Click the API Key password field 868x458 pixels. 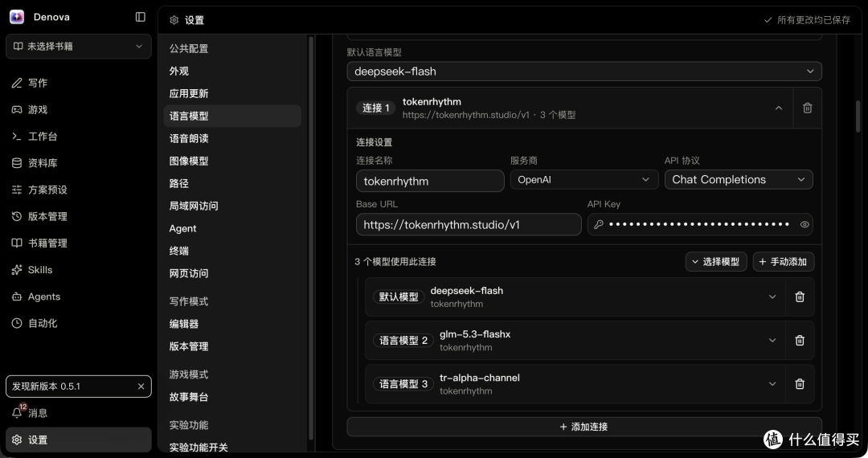coord(700,224)
